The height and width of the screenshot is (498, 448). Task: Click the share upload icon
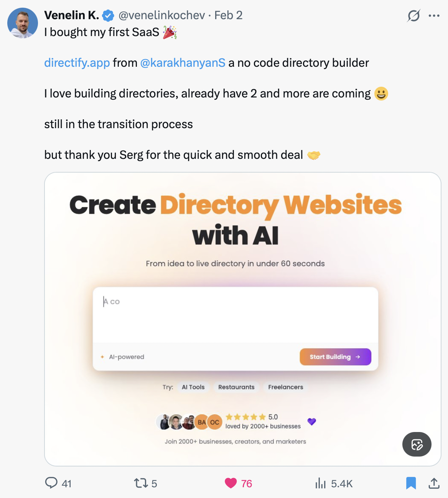coord(434,483)
